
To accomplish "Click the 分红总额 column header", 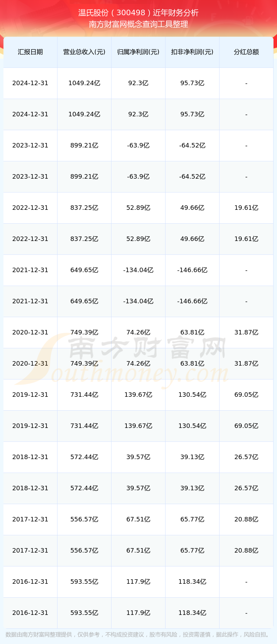I will point(246,52).
